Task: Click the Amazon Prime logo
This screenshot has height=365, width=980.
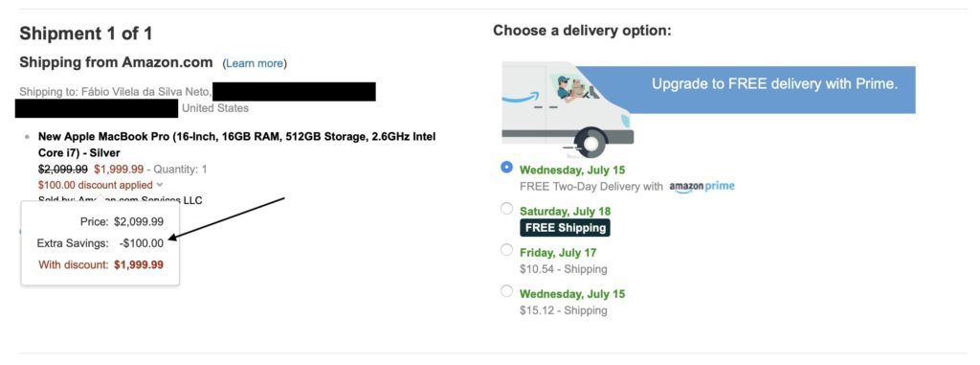Action: pyautogui.click(x=702, y=187)
